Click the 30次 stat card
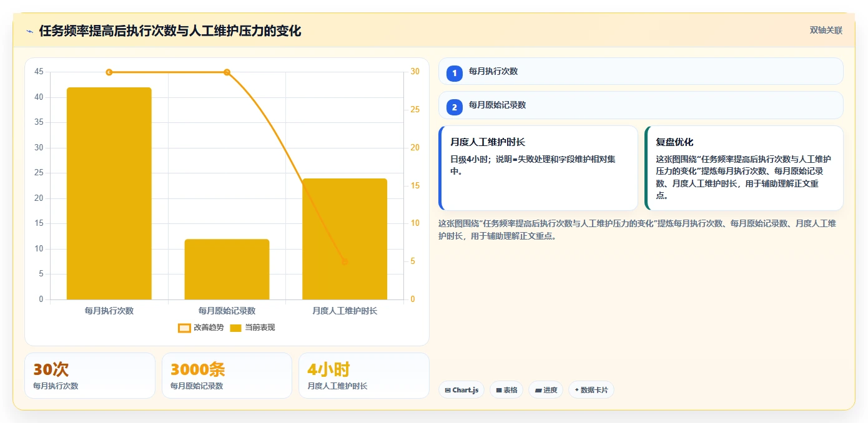The width and height of the screenshot is (868, 423). pos(90,376)
